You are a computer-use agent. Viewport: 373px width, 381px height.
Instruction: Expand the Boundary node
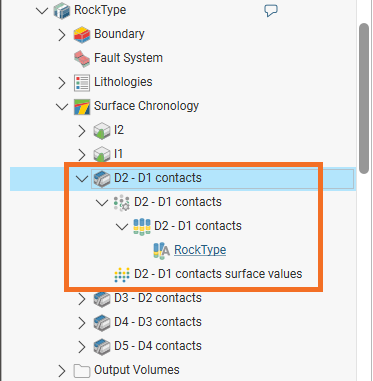[x=62, y=35]
